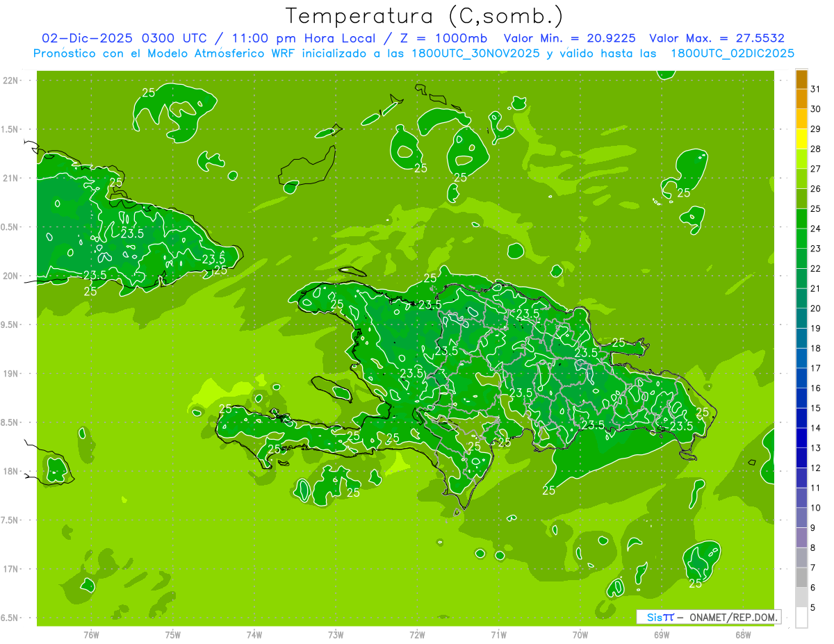Click the '18N' latitude label
Screen dimensions: 834x644
click(11, 471)
